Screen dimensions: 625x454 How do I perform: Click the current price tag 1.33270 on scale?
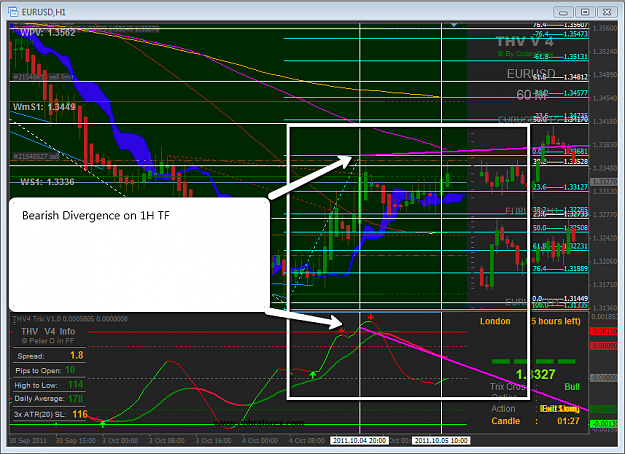(604, 182)
